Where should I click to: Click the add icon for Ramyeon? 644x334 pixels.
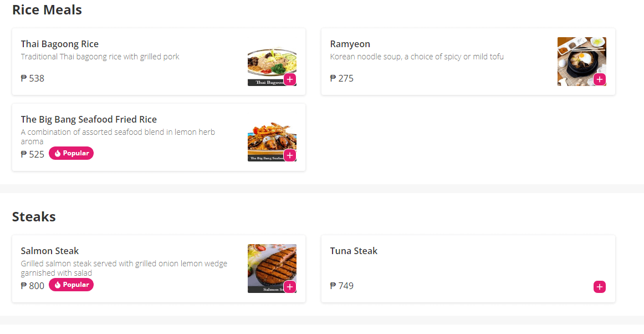click(599, 79)
